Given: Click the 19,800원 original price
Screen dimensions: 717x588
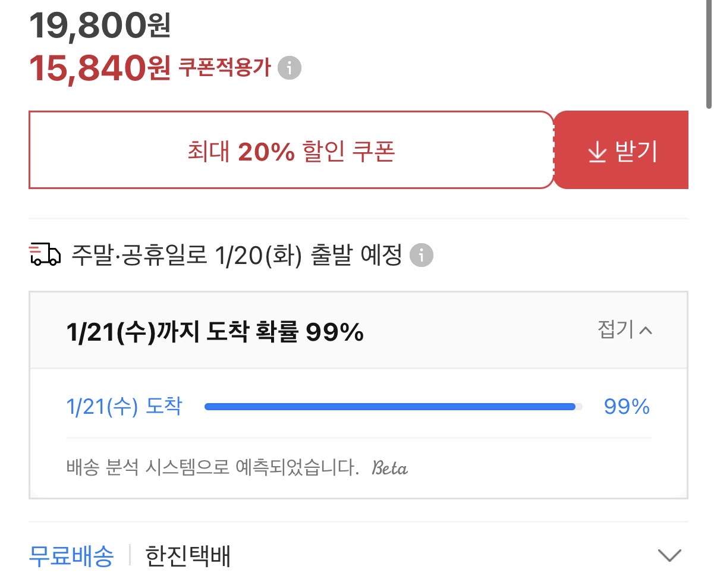Looking at the screenshot, I should (99, 25).
